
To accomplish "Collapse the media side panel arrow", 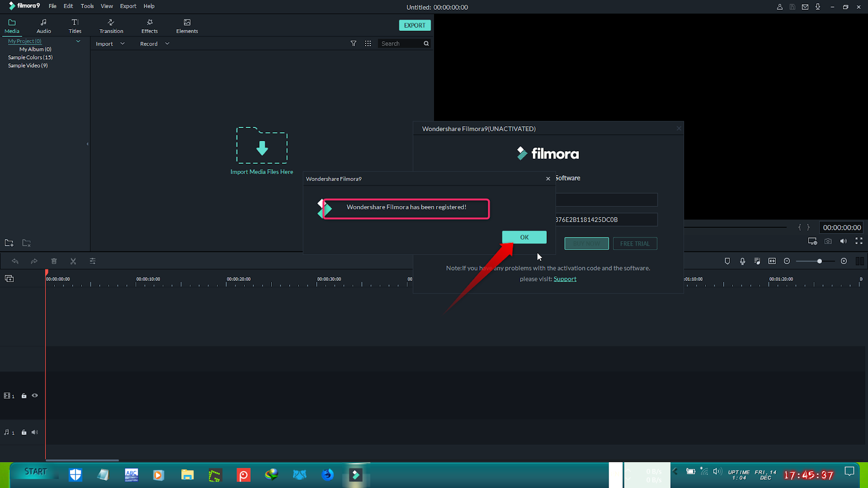I will pyautogui.click(x=87, y=144).
